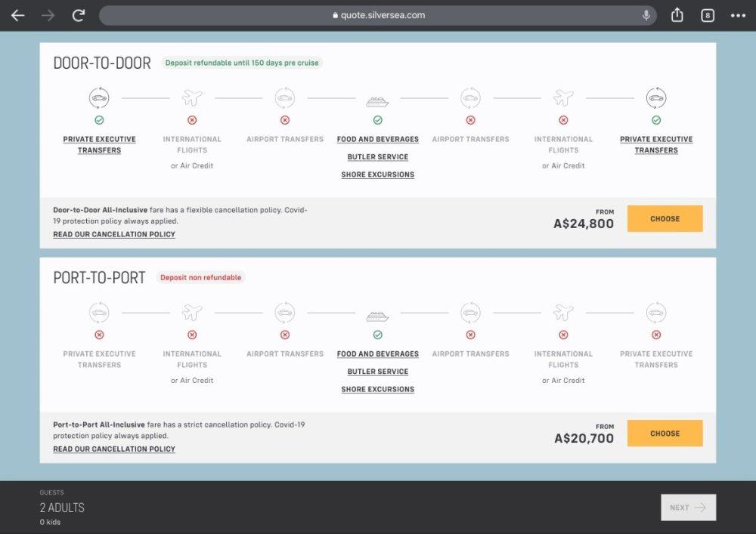
Task: Reload the page with the refresh icon
Action: [79, 15]
